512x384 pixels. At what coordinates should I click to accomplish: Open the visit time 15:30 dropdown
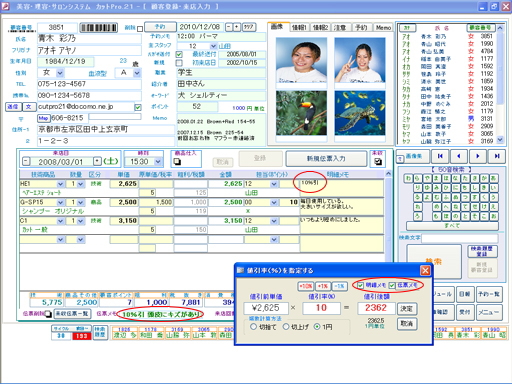158,162
